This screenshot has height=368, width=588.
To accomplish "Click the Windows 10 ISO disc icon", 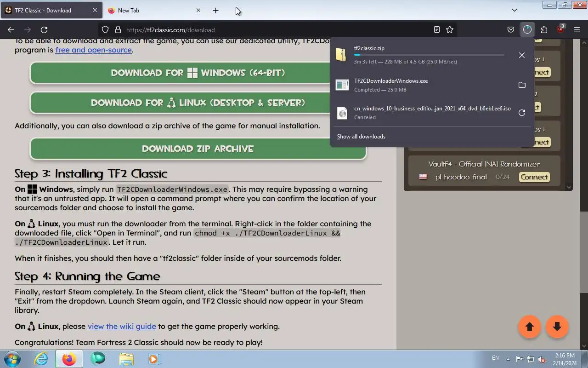I will point(342,113).
